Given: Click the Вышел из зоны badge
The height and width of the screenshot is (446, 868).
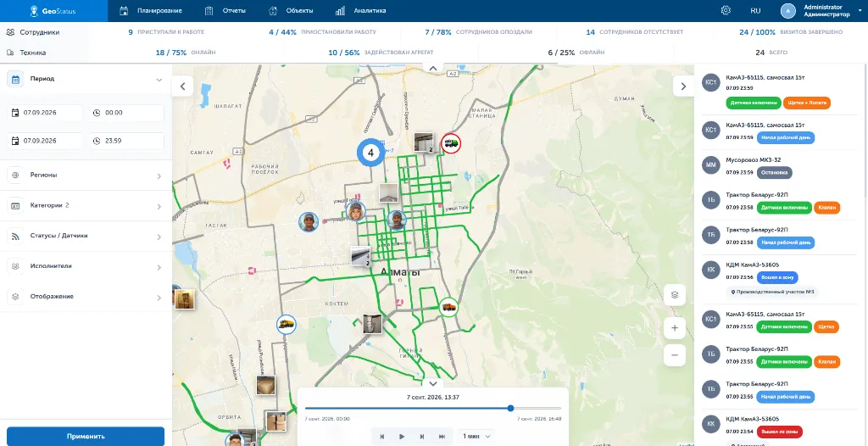Looking at the screenshot, I should click(x=781, y=431).
